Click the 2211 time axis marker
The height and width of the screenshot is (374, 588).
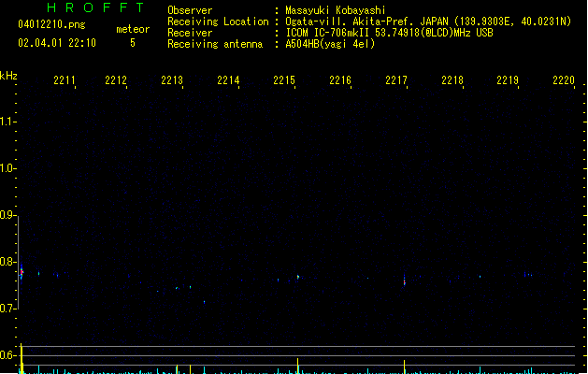[x=65, y=80]
